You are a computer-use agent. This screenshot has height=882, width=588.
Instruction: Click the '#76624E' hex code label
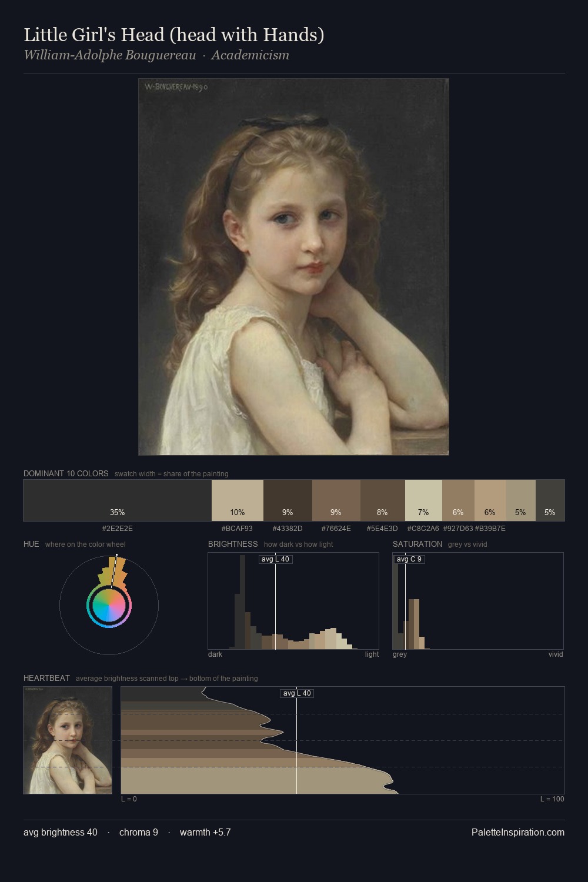(x=336, y=529)
